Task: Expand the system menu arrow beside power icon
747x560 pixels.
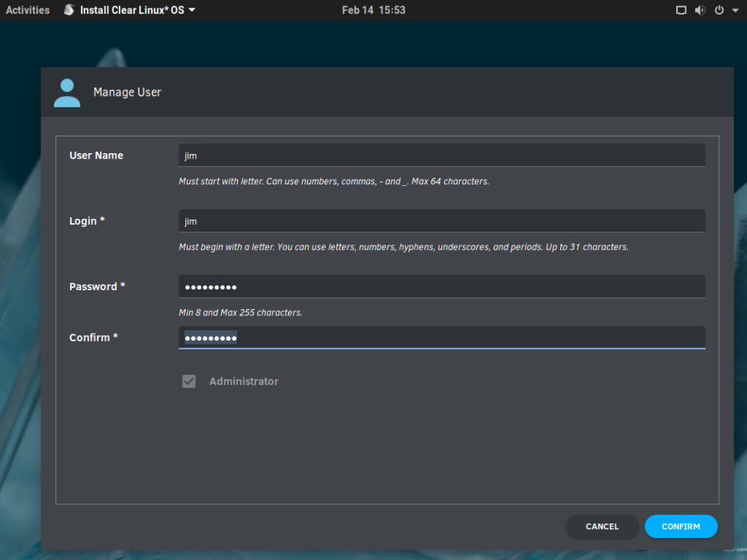Action: [734, 11]
